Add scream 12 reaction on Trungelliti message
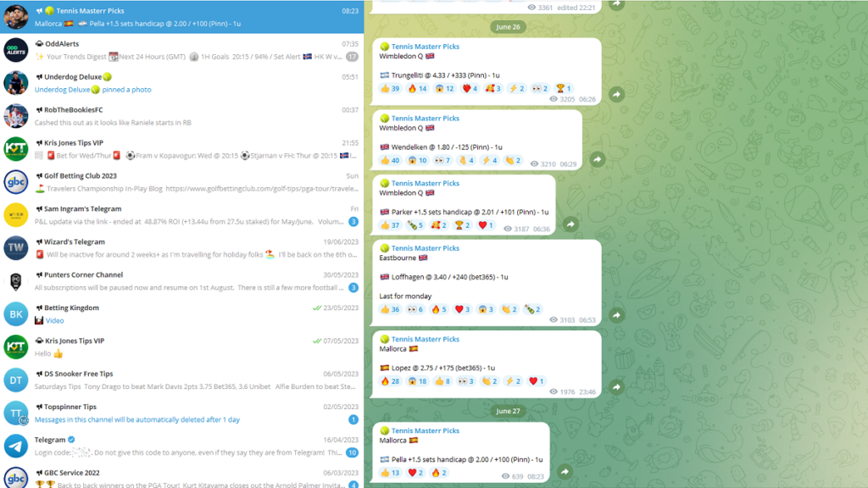Screen dimensions: 868x488 tap(444, 88)
